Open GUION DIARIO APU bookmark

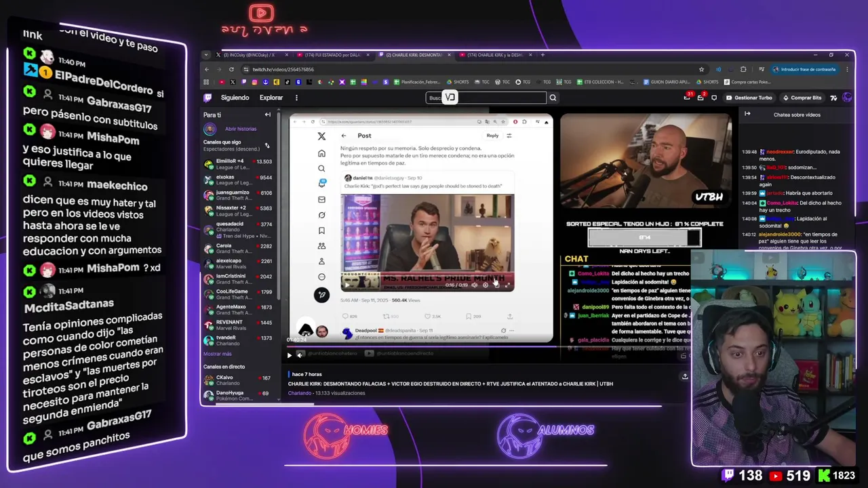click(x=666, y=82)
